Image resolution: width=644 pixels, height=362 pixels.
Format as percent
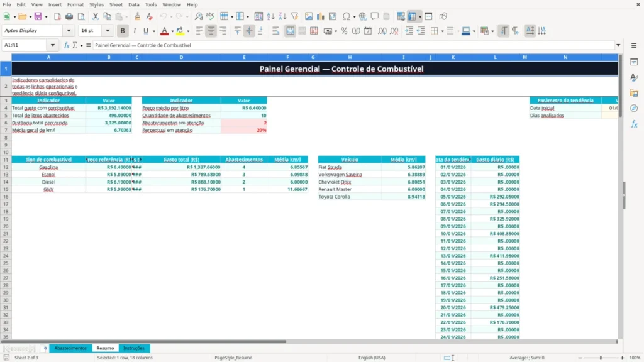344,31
